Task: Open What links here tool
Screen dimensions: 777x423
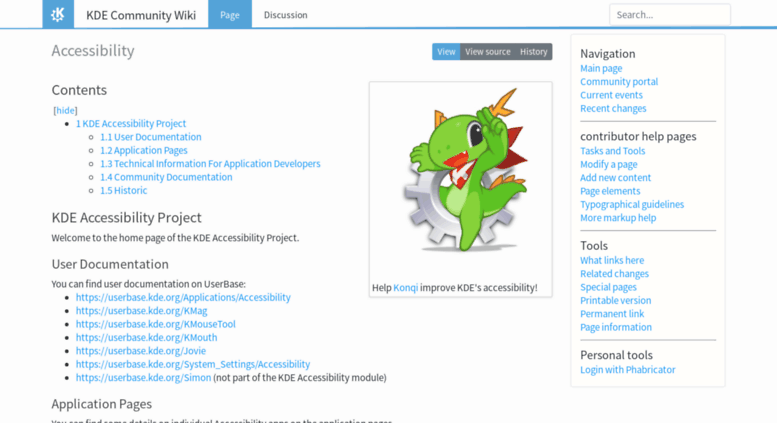Action: click(x=612, y=261)
